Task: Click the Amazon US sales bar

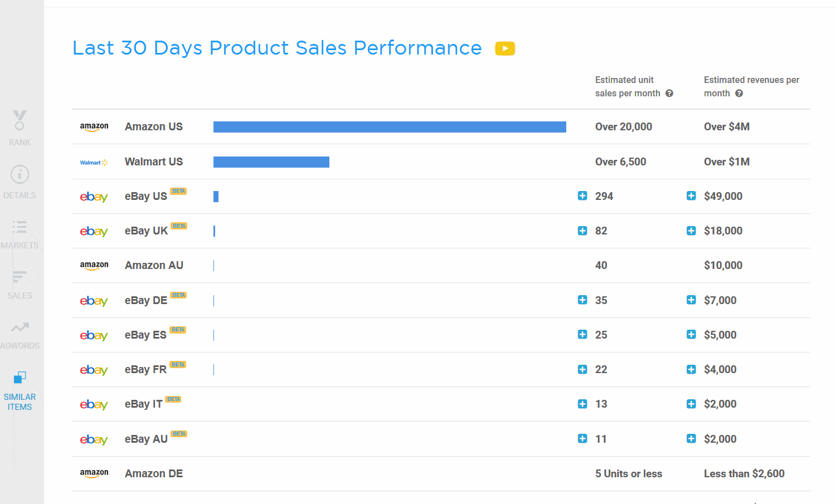Action: click(390, 127)
